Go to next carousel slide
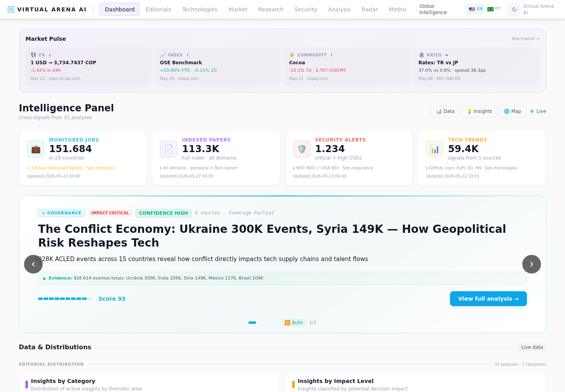Screen dimensions: 565x392 (x=532, y=264)
